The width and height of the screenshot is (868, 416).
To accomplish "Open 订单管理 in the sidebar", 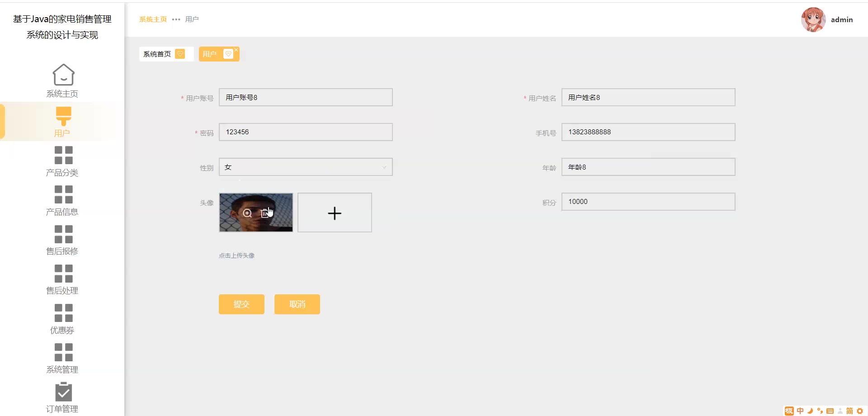I will click(x=62, y=398).
